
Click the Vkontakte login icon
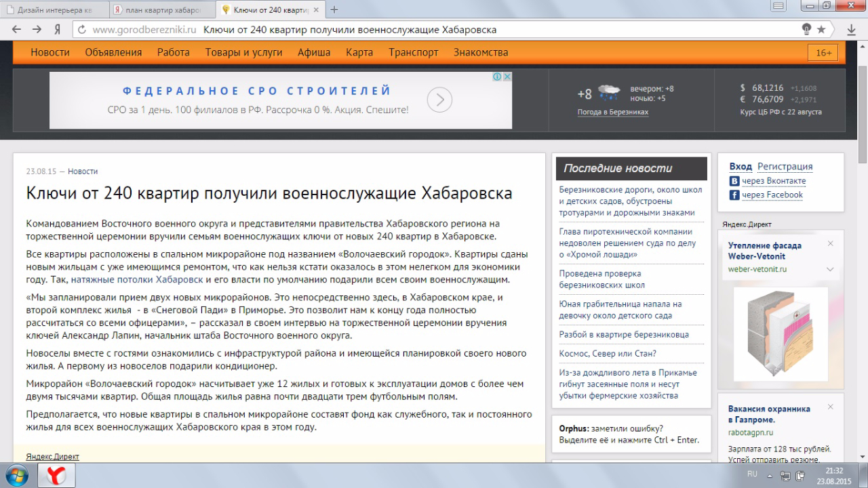tap(734, 181)
